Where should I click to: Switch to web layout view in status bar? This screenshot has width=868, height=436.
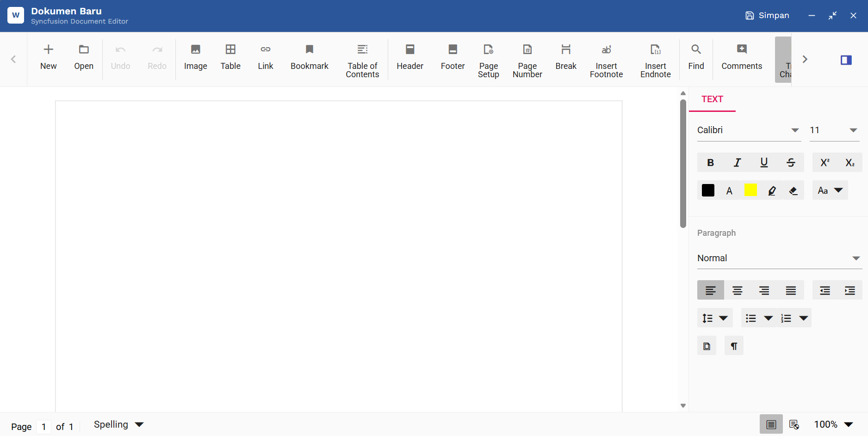tap(794, 424)
